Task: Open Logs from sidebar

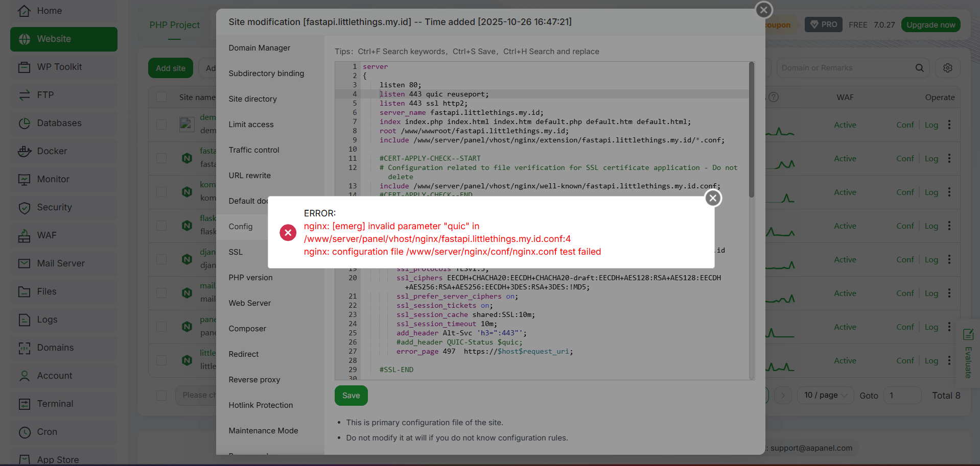Action: [x=64, y=320]
